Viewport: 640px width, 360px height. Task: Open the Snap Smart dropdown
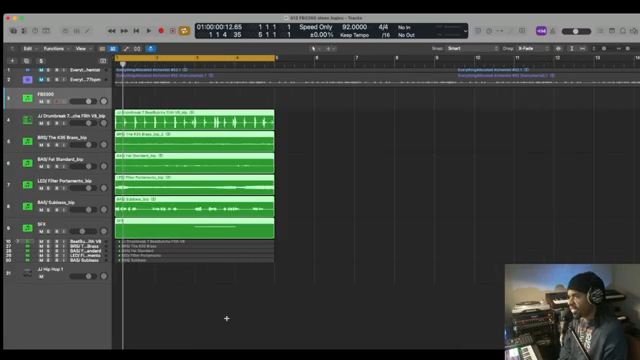tap(473, 49)
